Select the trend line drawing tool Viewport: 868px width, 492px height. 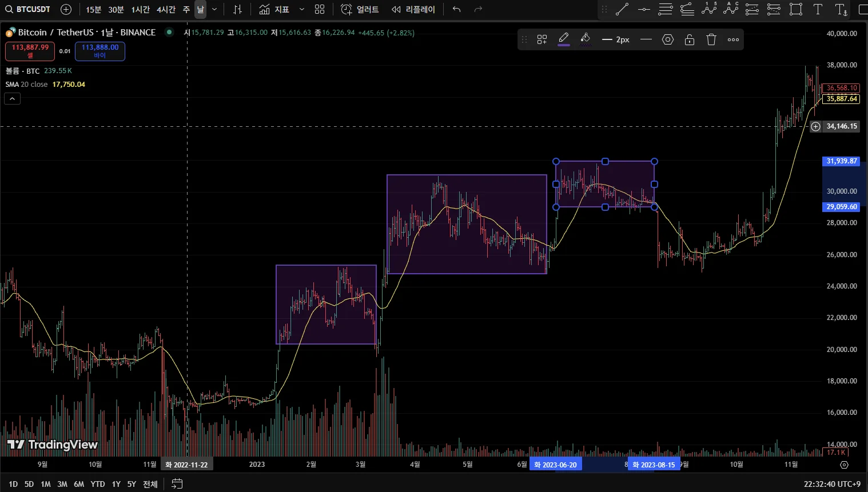[622, 9]
